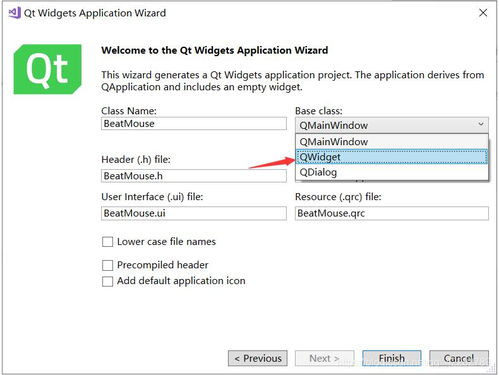
Task: Click the green Qt logo
Action: pyautogui.click(x=47, y=69)
